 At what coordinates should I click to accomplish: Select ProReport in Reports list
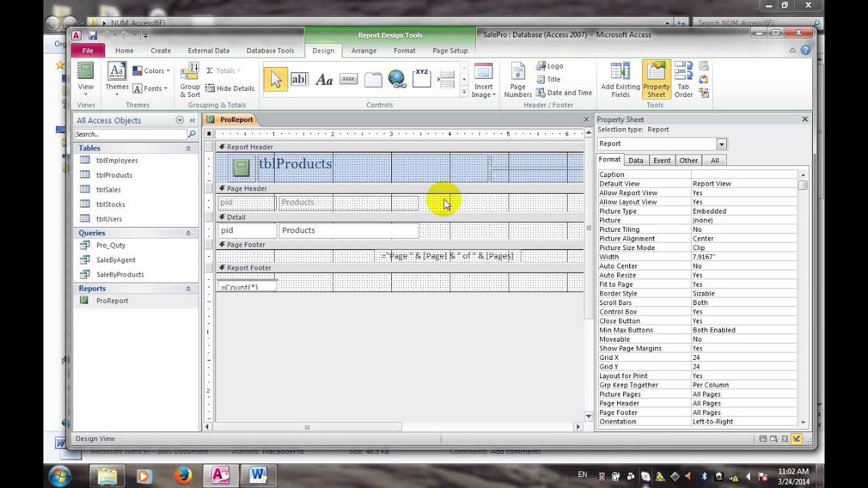click(x=112, y=301)
